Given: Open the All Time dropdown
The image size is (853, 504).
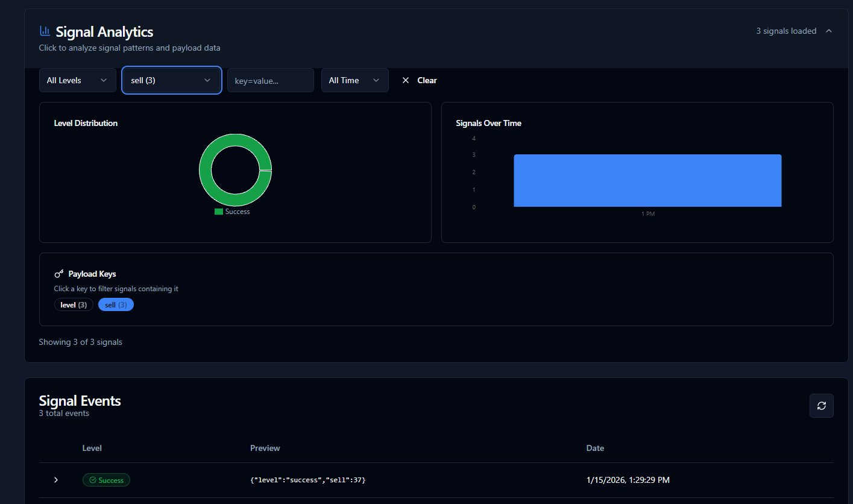Looking at the screenshot, I should 354,80.
